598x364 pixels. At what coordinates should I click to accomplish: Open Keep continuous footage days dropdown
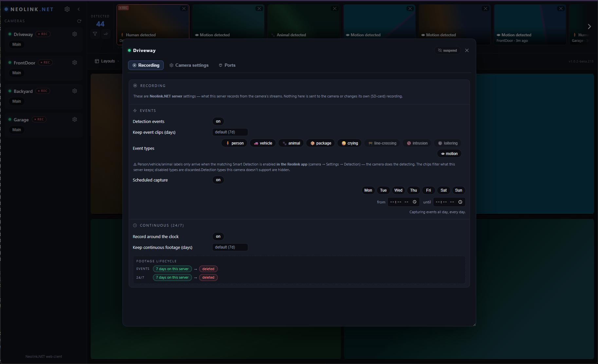(230, 247)
